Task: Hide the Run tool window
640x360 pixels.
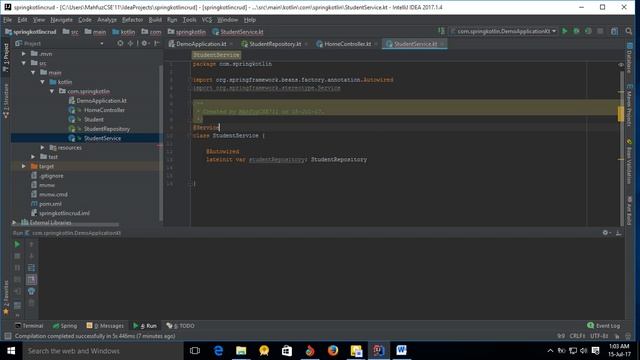Action: click(x=618, y=233)
